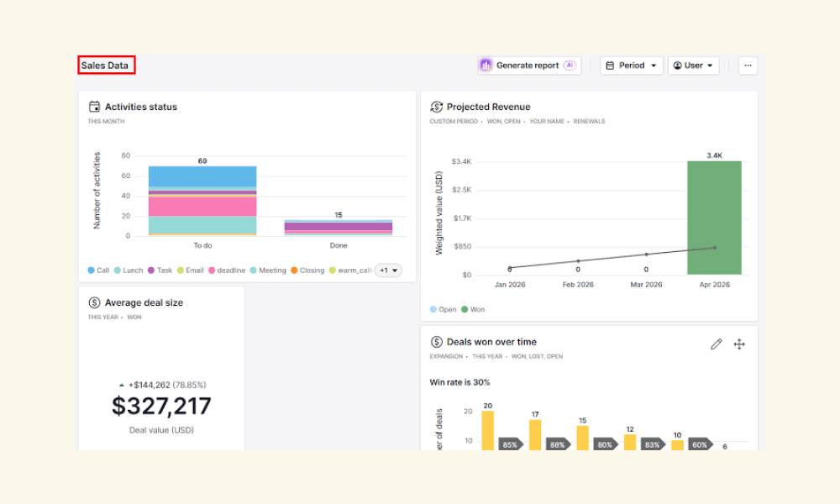The image size is (840, 504).
Task: Click the 60% conversion arrow
Action: 700,444
